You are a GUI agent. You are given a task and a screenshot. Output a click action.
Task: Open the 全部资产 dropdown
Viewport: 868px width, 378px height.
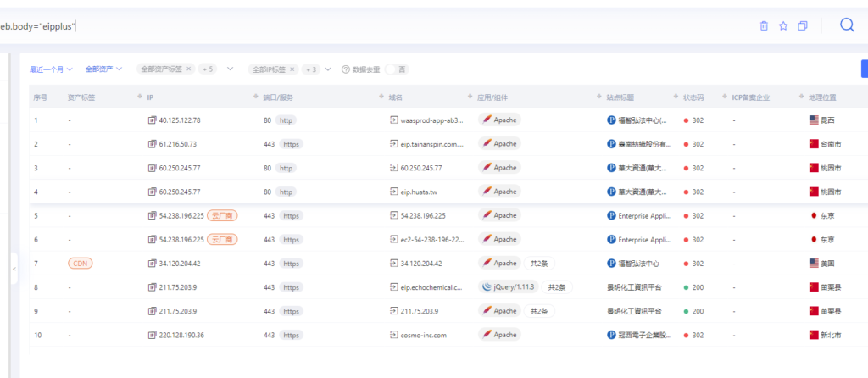coord(103,69)
